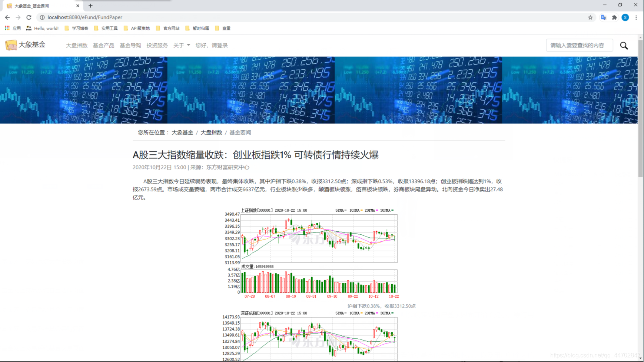Open the Chrome three-dot menu

pyautogui.click(x=636, y=17)
